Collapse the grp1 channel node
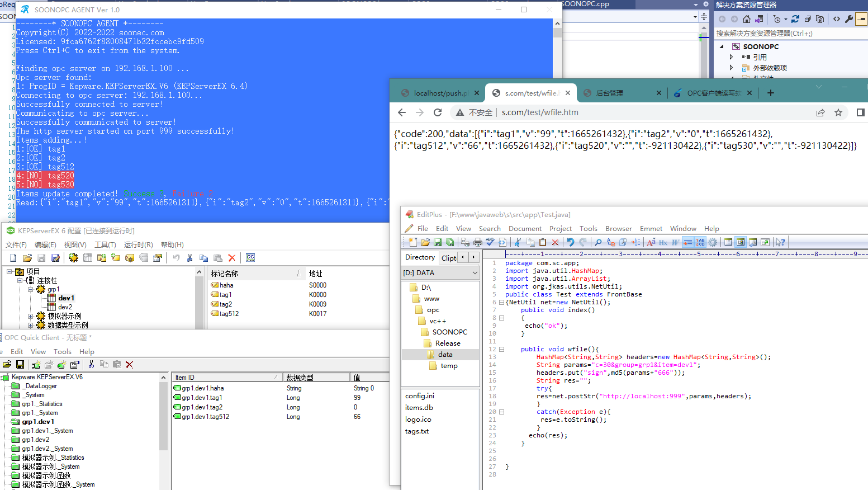This screenshot has height=490, width=868. click(x=31, y=289)
